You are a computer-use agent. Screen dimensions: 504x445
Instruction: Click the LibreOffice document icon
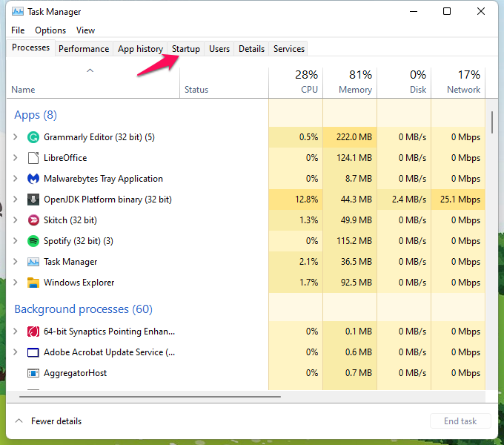(x=33, y=158)
